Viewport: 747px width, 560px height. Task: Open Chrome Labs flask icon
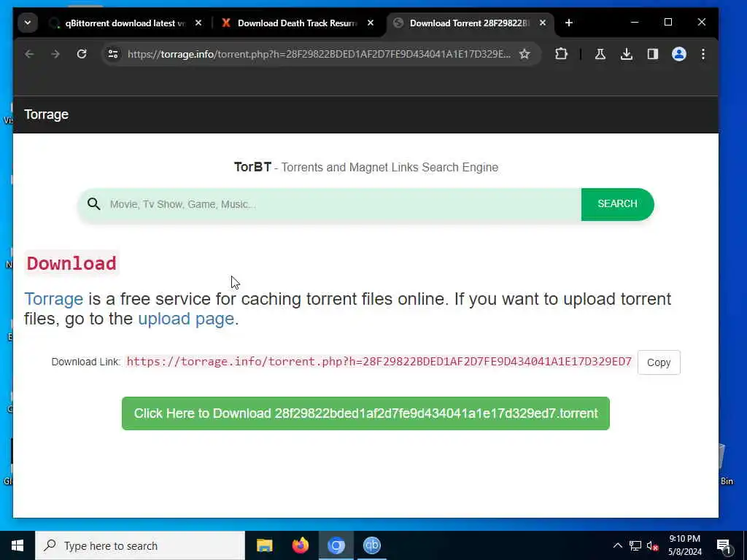coord(600,54)
